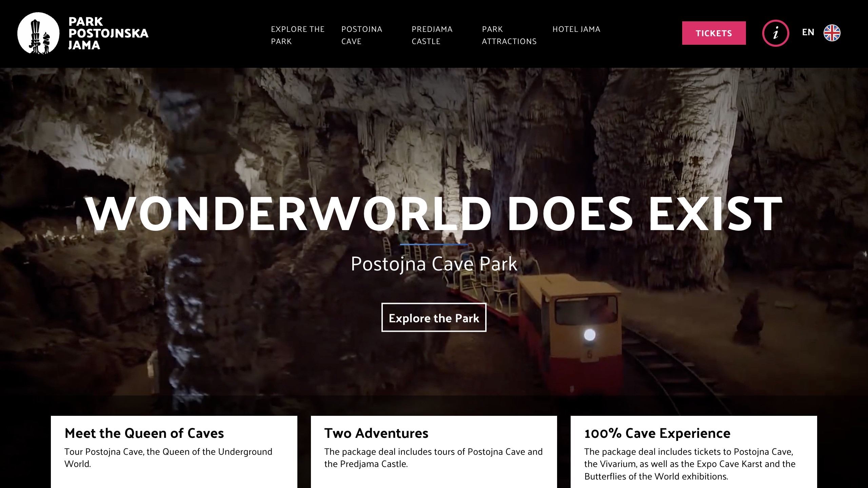Open the Two Adventures package card
Screen dimensions: 868x488
coord(434,452)
